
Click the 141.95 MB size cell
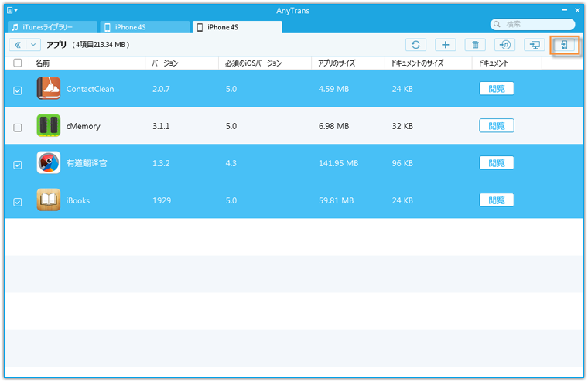point(338,163)
